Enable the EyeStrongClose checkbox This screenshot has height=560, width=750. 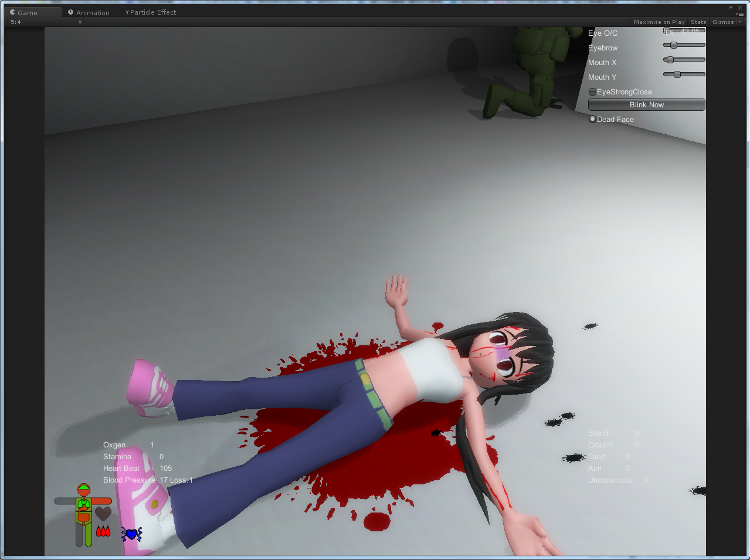(592, 92)
